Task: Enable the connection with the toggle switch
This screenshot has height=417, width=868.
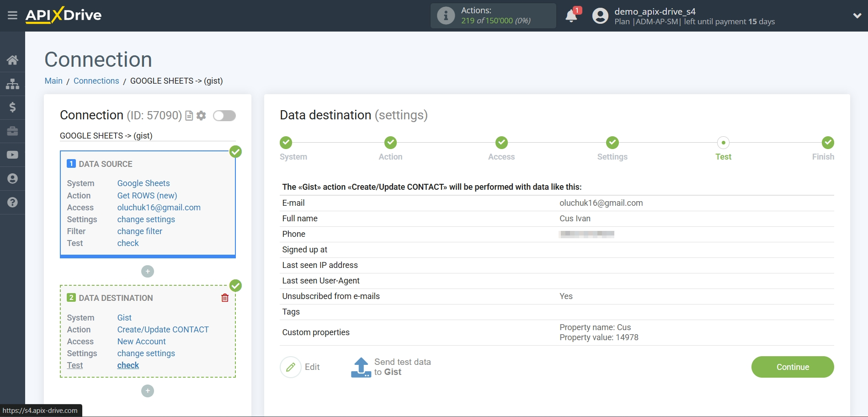Action: [224, 116]
